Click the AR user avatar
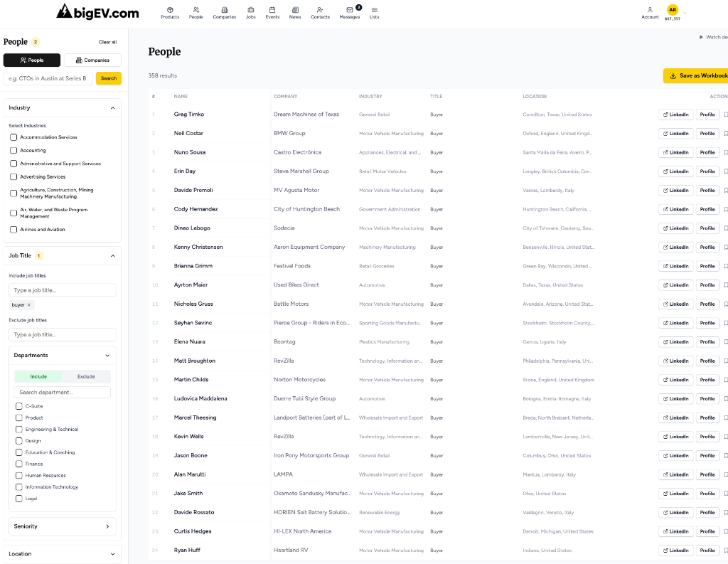 tap(673, 10)
